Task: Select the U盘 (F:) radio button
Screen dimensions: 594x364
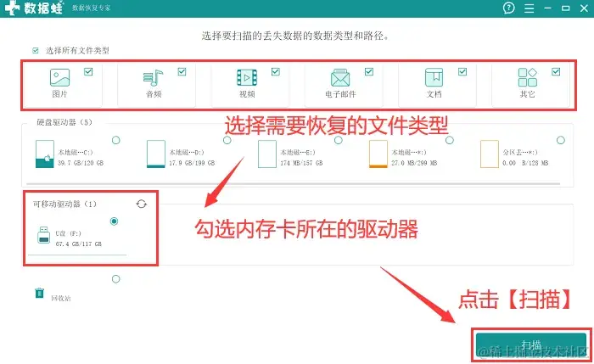Action: coord(114,221)
